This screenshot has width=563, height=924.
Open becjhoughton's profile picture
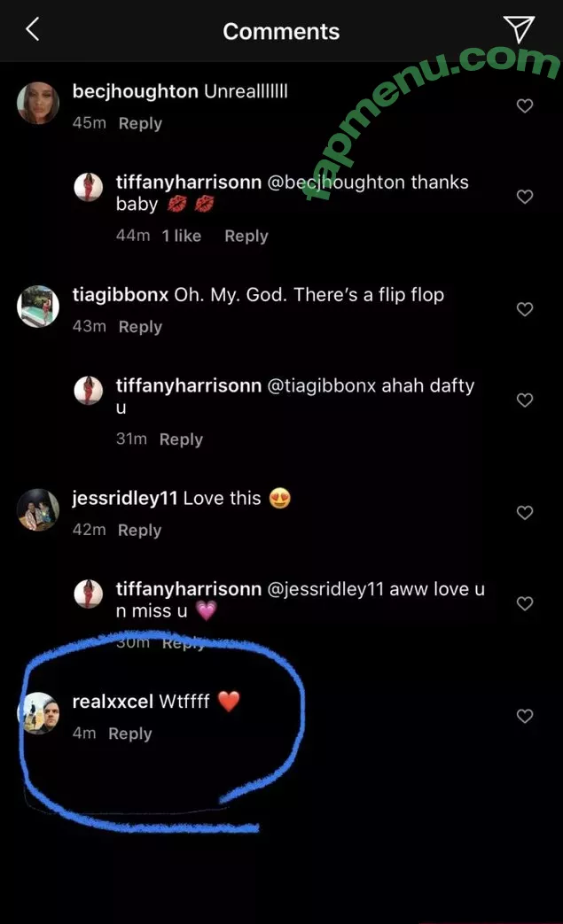[38, 104]
